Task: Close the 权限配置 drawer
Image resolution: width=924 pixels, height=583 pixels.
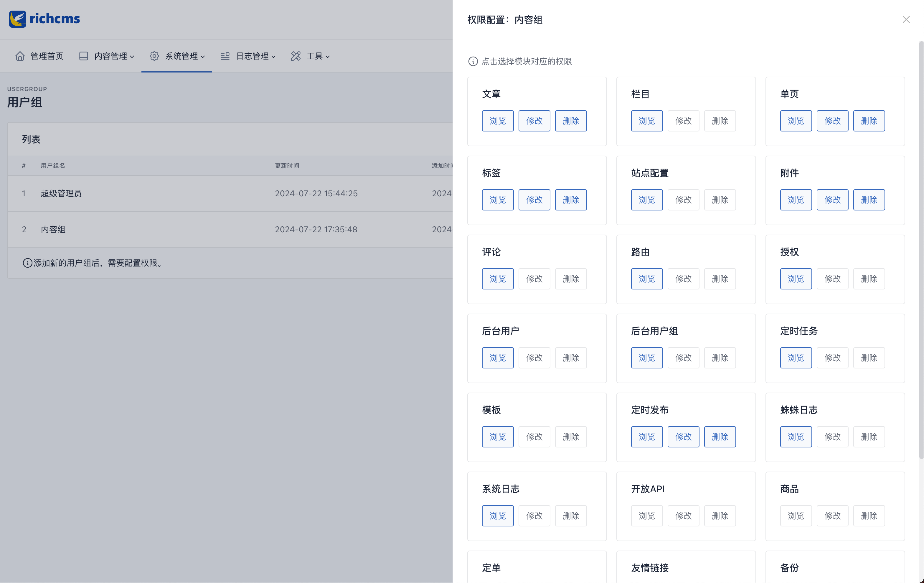Action: coord(906,19)
